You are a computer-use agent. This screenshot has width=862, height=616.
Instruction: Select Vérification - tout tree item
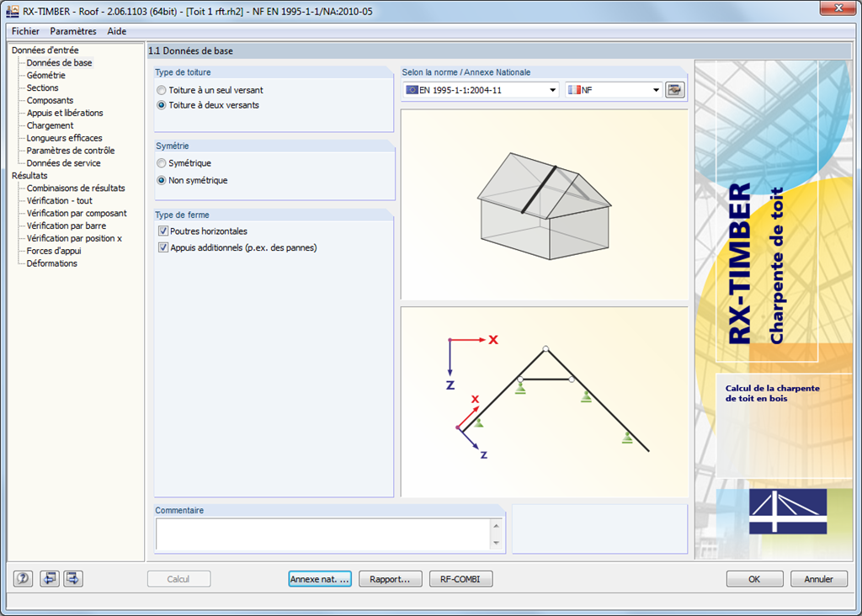pos(60,200)
